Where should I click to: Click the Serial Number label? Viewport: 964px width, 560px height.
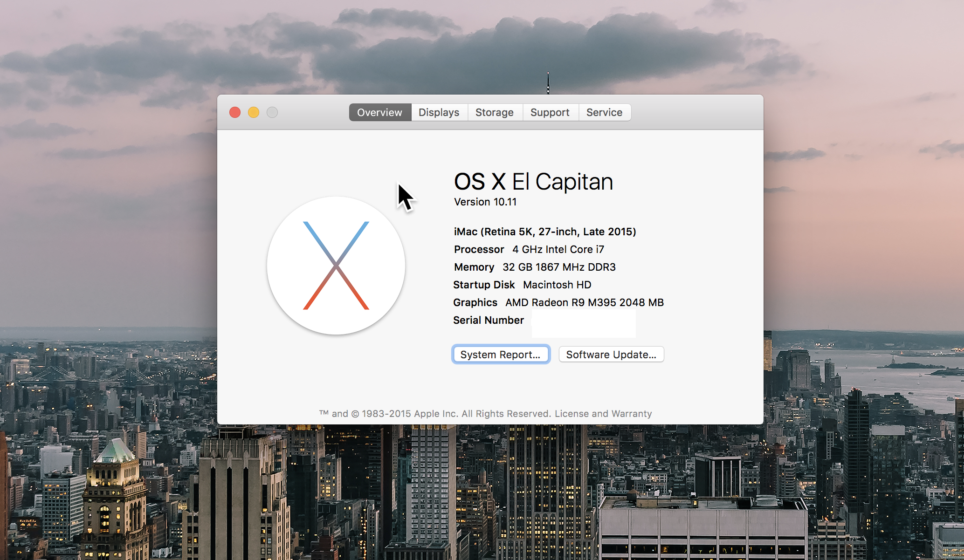click(489, 320)
